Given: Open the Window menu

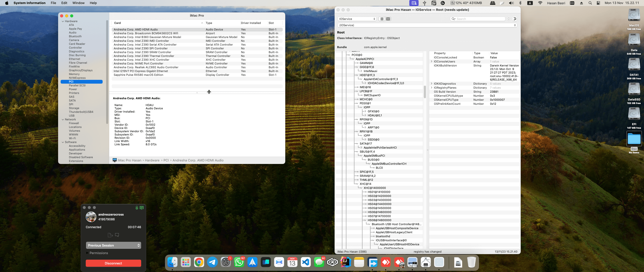Looking at the screenshot, I should tap(78, 3).
